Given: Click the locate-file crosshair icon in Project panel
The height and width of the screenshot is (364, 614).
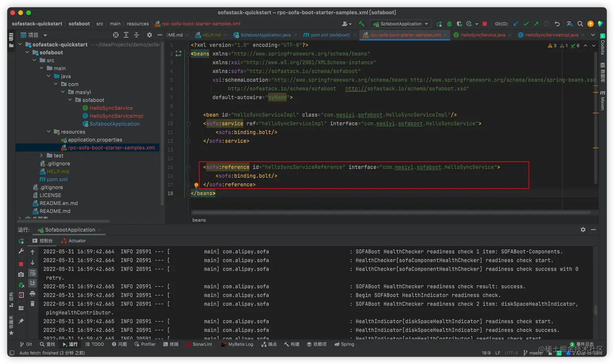Looking at the screenshot, I should pyautogui.click(x=116, y=35).
